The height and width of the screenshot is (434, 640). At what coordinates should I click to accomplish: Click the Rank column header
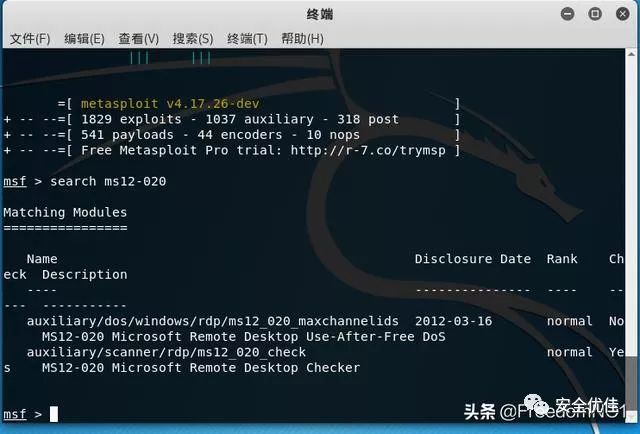[562, 259]
